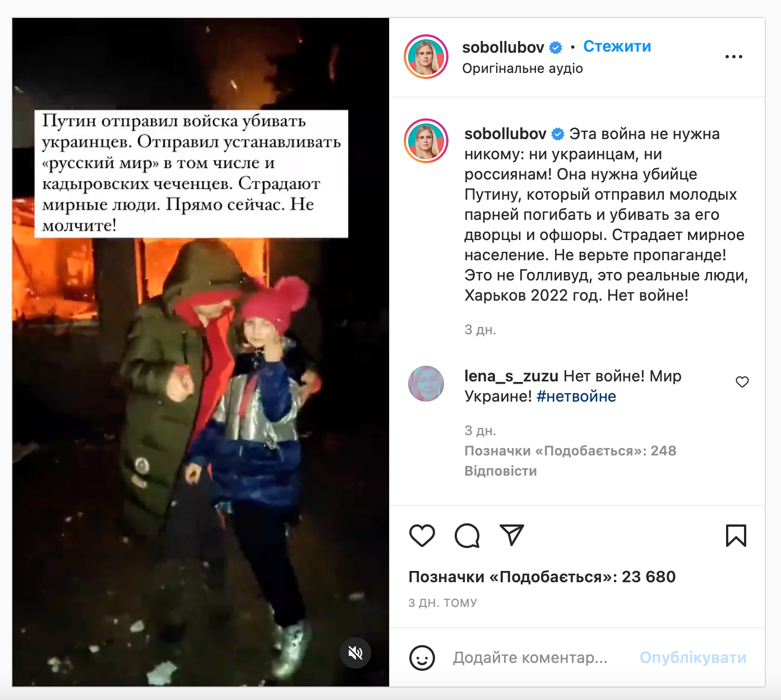Click the Опублікувати post button
This screenshot has height=700, width=781.
click(693, 657)
